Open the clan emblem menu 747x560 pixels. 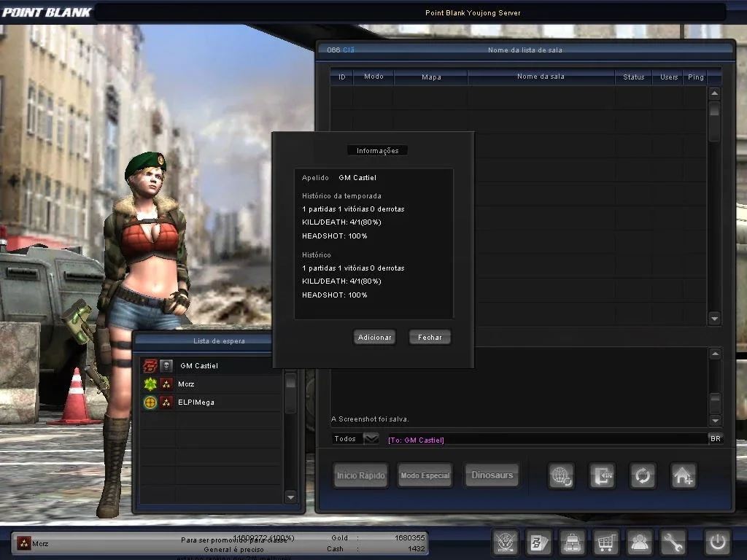(x=505, y=542)
